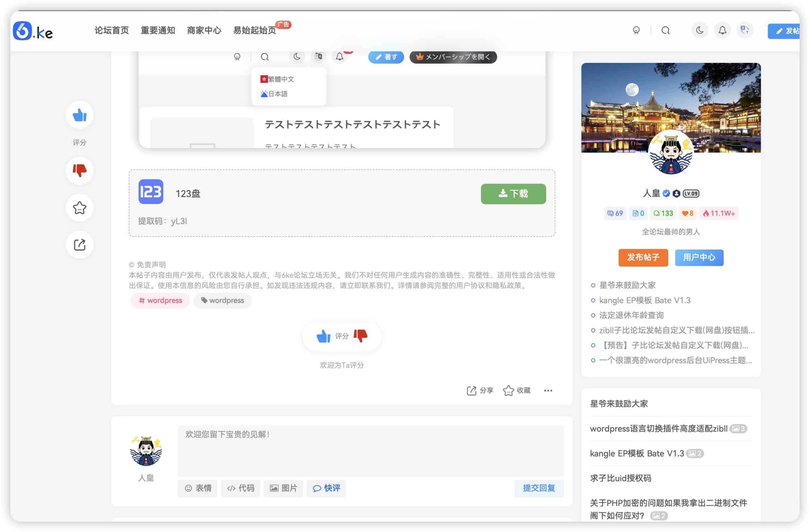Screen dimensions: 810x532
Task: Open the 论坛首页 navigation menu
Action: (x=112, y=30)
